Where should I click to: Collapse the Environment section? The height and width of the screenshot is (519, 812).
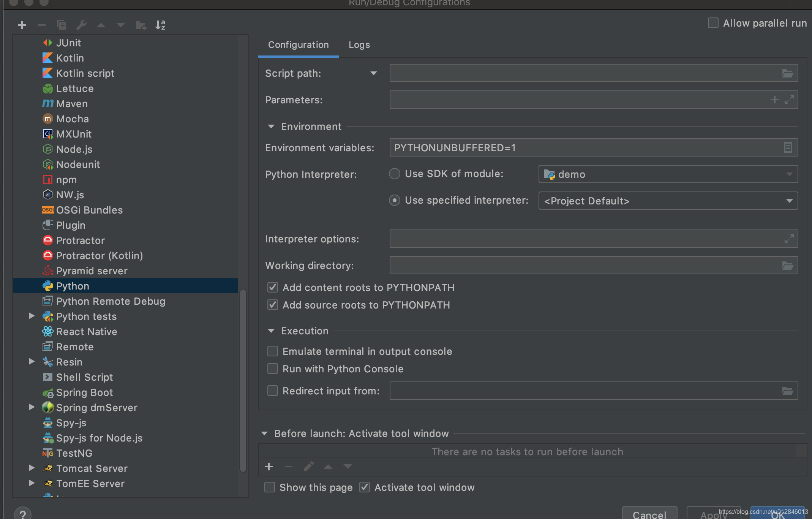tap(271, 127)
